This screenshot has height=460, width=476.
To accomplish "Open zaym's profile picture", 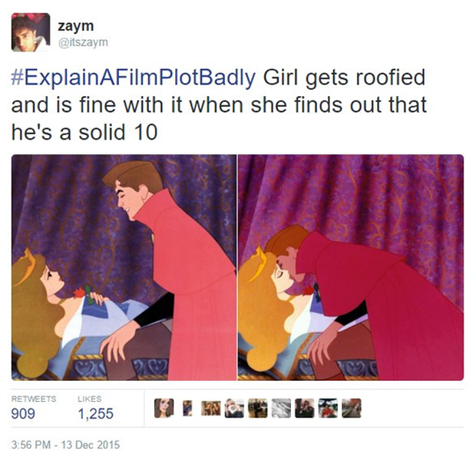I will point(31,32).
